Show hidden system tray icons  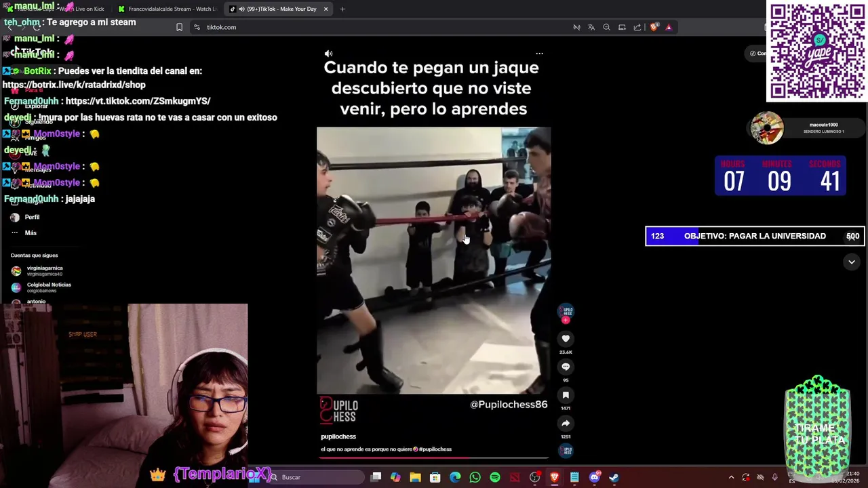click(731, 477)
